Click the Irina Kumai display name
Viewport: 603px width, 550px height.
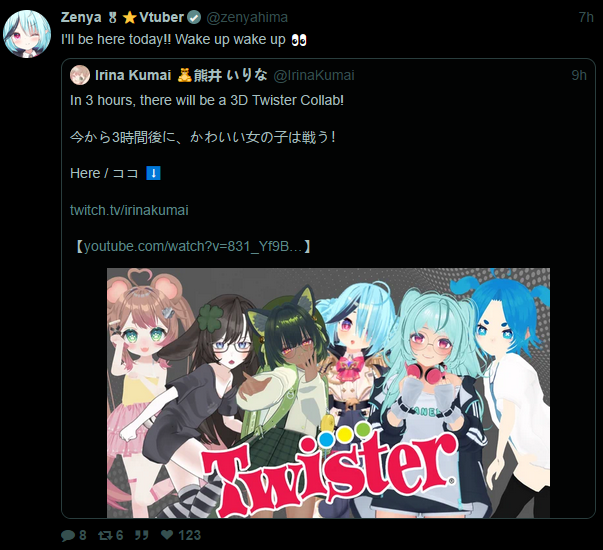(x=133, y=75)
